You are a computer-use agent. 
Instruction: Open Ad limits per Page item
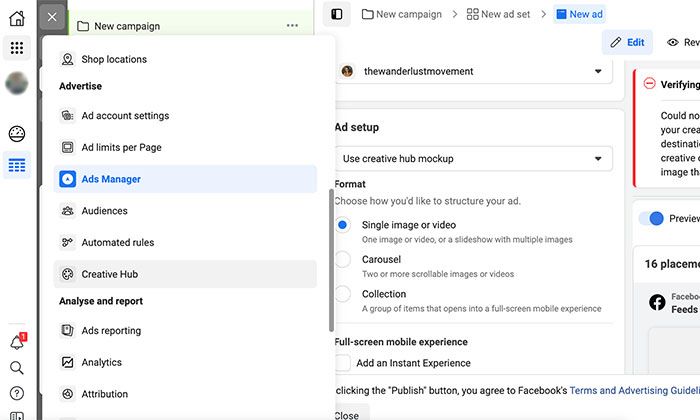[x=185, y=147]
